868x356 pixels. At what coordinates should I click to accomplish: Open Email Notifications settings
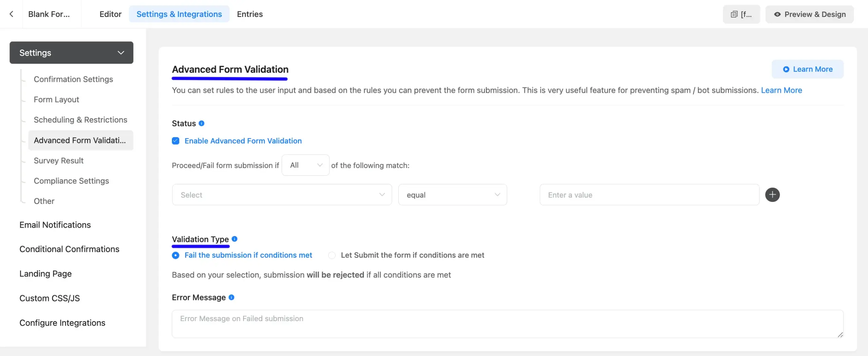pyautogui.click(x=55, y=225)
